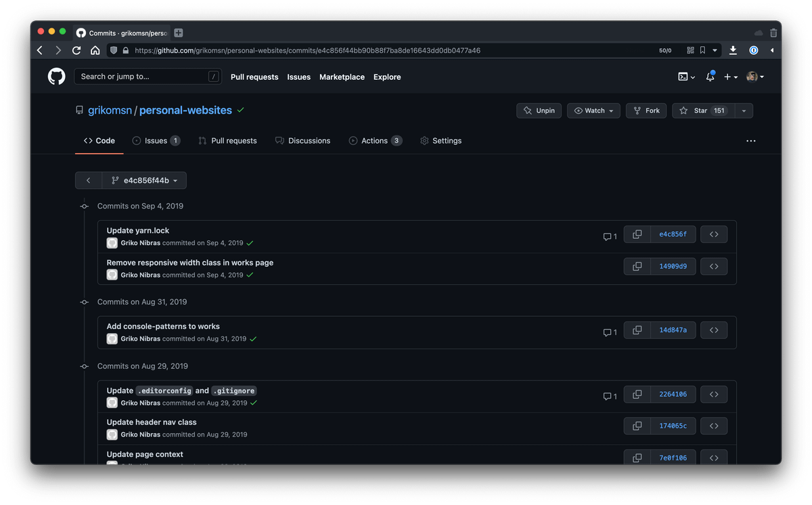Click the browser address bar URL
This screenshot has height=505, width=812.
tap(307, 50)
